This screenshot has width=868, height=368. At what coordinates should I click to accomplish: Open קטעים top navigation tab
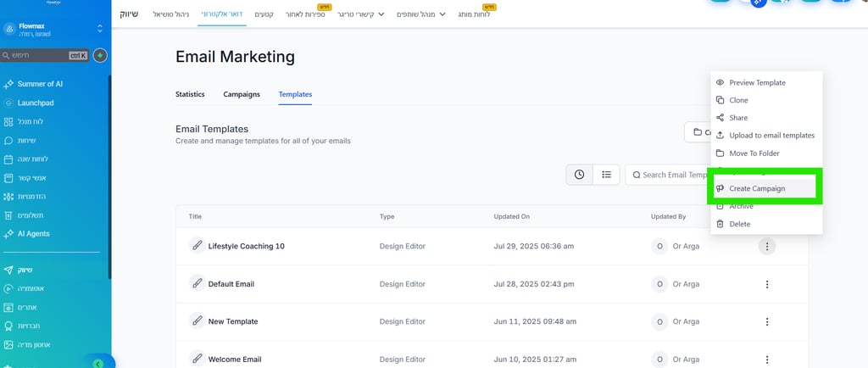click(264, 14)
